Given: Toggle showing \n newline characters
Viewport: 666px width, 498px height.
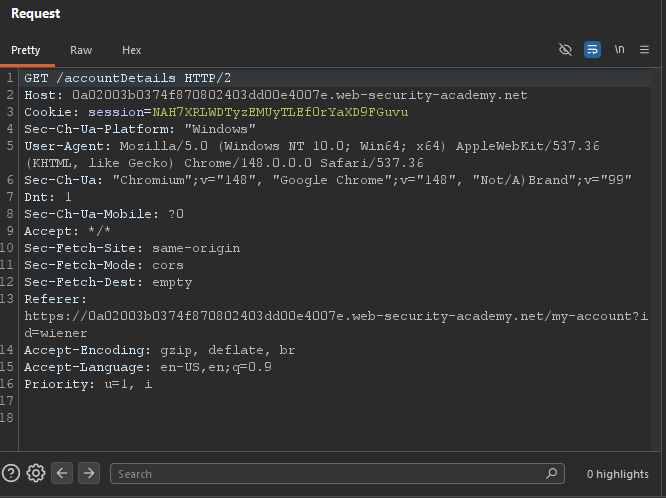Looking at the screenshot, I should 619,50.
